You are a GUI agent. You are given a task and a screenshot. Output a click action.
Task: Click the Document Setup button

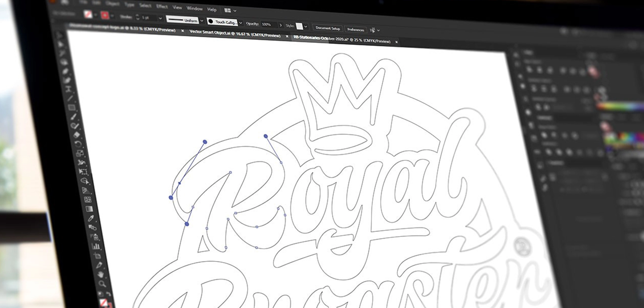coord(327,29)
